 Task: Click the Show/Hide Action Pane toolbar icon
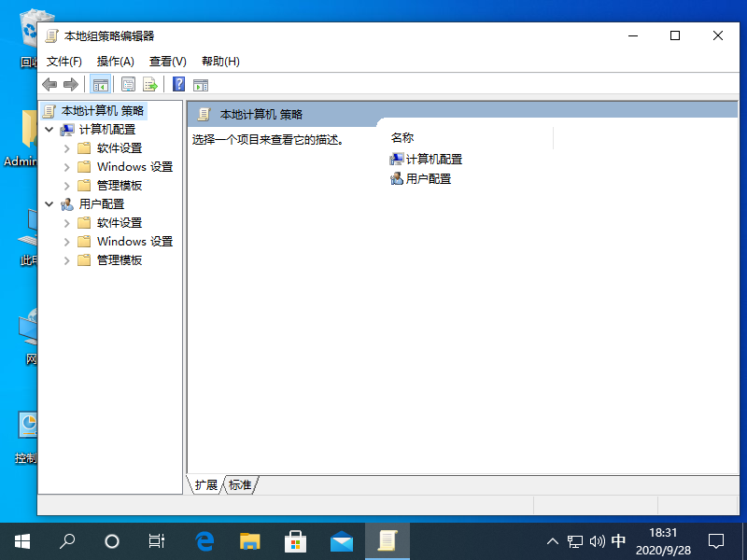point(200,84)
